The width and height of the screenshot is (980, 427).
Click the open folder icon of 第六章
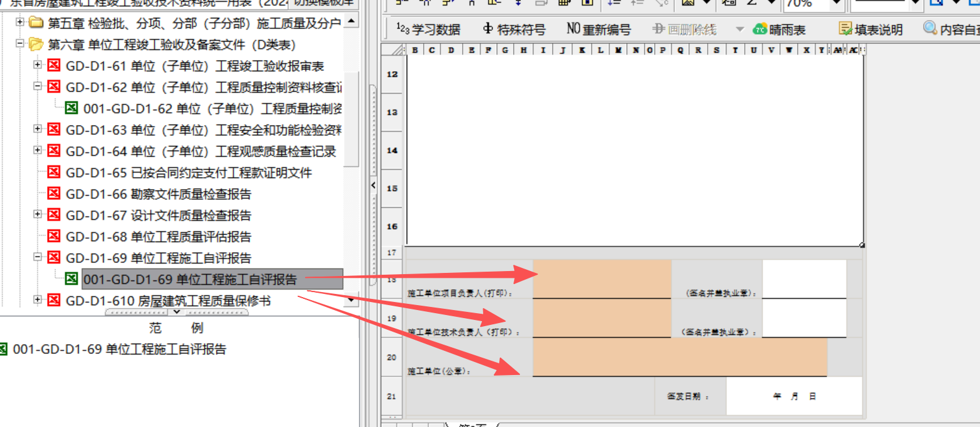37,45
